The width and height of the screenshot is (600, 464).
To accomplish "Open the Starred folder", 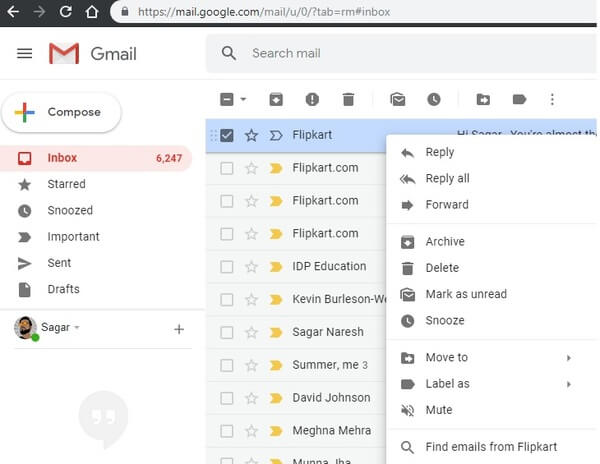I will (x=96, y=184).
